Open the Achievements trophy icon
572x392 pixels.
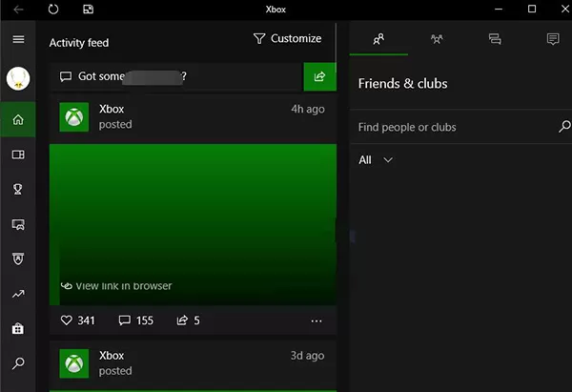18,189
